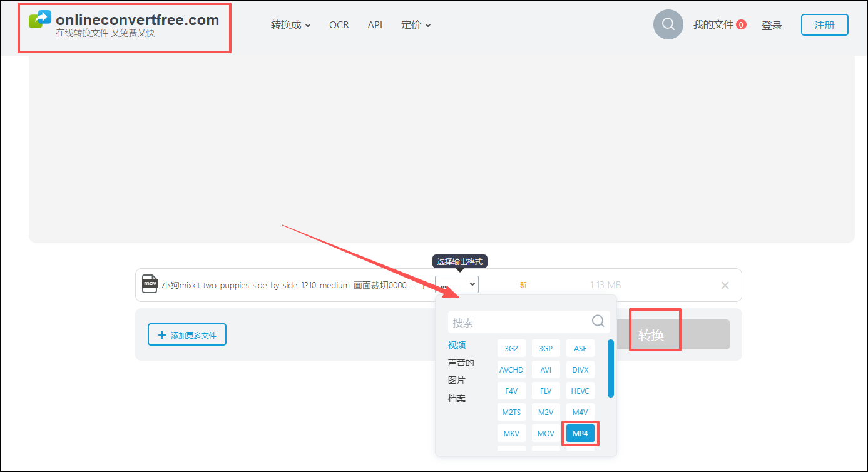Click the orange 新 badge next to format selector

(x=523, y=284)
